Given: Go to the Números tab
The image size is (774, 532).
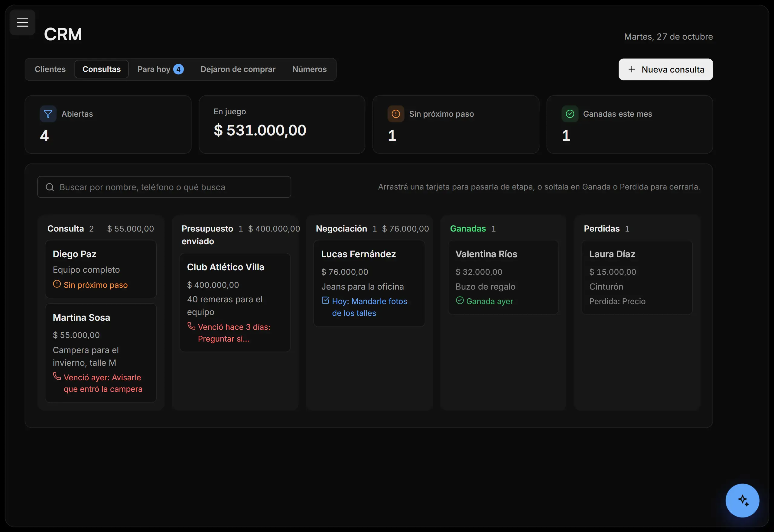Looking at the screenshot, I should 309,69.
